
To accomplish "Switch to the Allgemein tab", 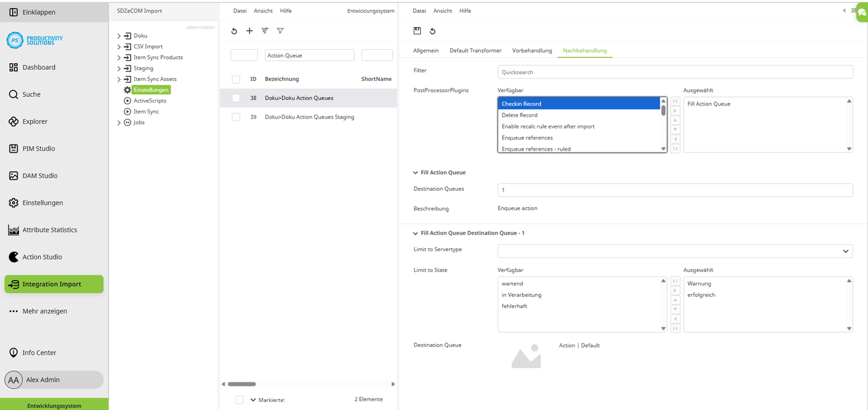I will (x=426, y=50).
